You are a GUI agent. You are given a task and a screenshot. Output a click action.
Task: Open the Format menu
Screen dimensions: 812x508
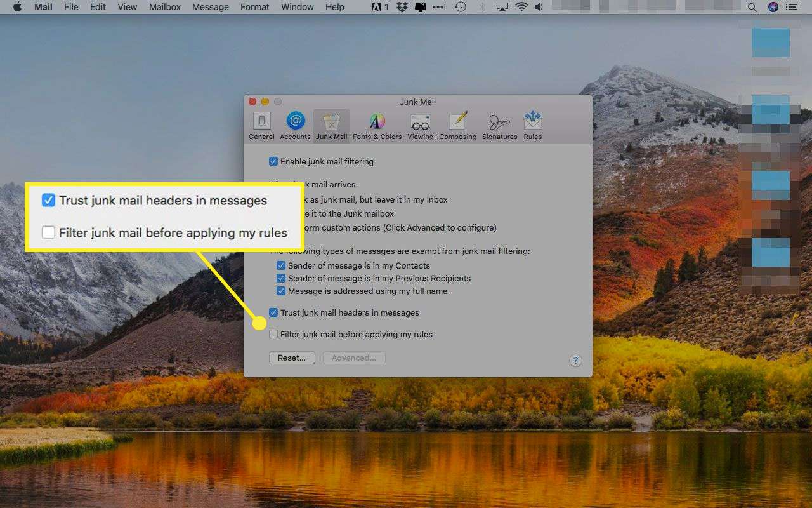pyautogui.click(x=254, y=8)
